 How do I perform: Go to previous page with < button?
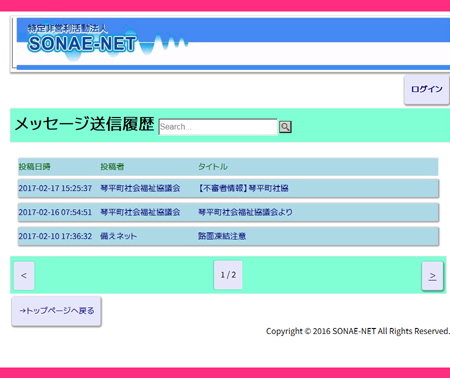coord(24,276)
